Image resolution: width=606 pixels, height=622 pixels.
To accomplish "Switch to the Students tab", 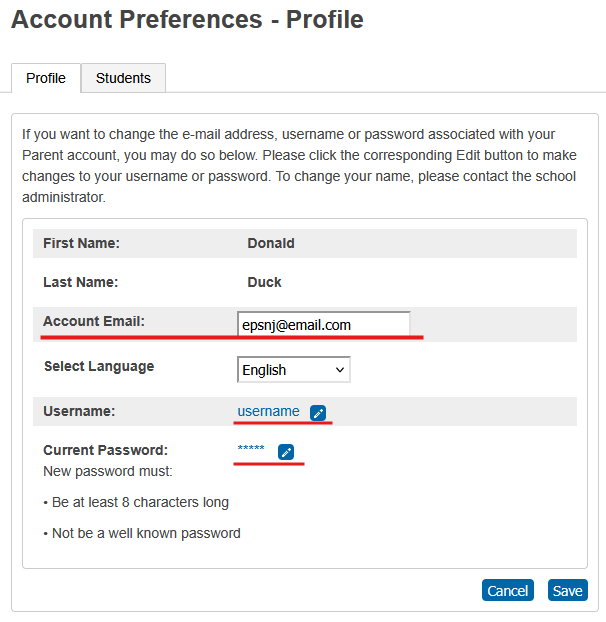I will pos(123,78).
